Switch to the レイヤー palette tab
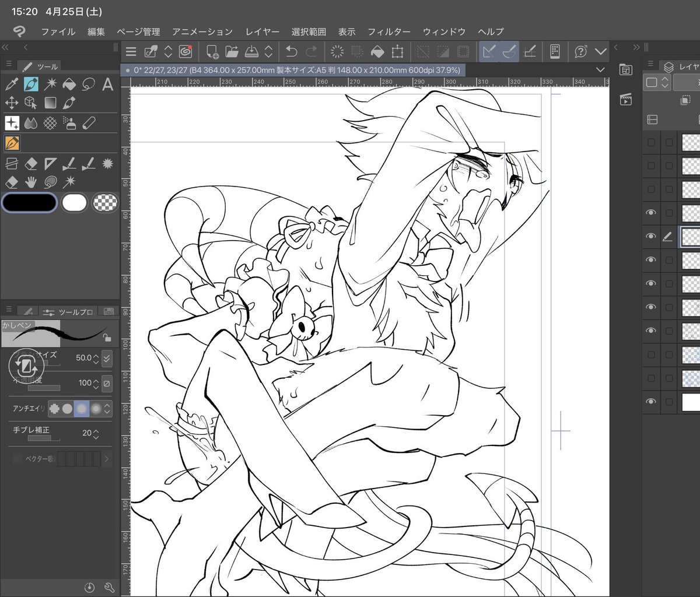The image size is (700, 597). click(x=681, y=66)
